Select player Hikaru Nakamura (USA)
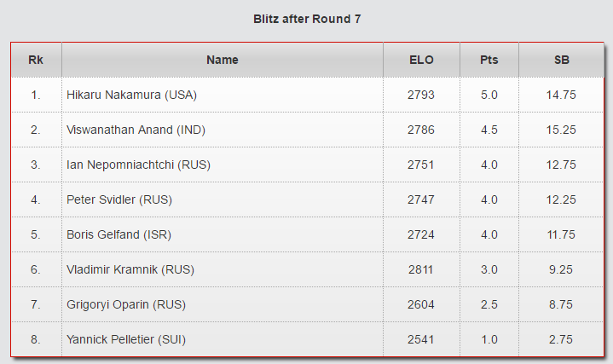Screen dimensions: 613x364 (x=131, y=95)
